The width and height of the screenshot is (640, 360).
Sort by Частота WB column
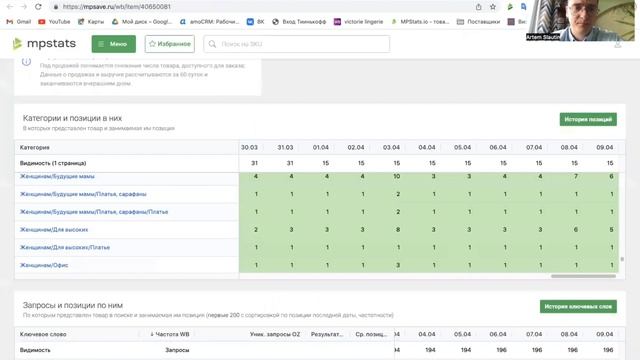click(170, 334)
